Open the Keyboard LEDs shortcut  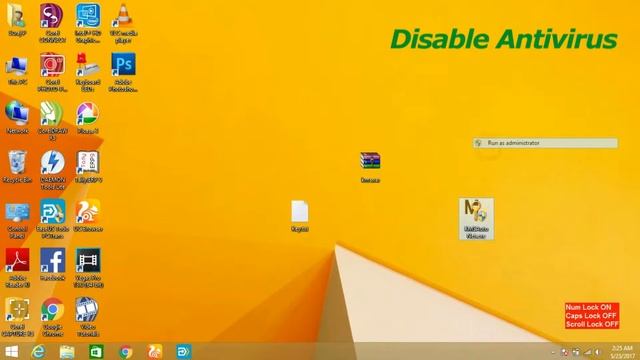point(88,72)
